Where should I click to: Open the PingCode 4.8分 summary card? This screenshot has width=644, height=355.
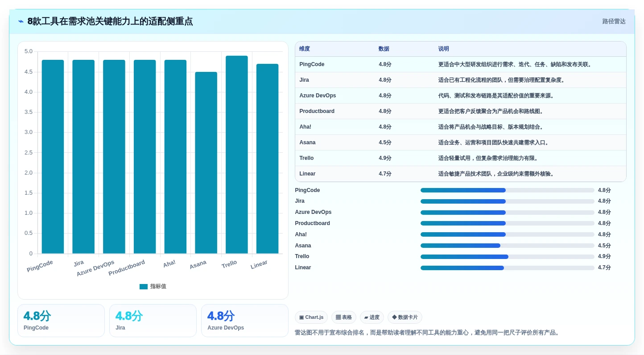click(x=61, y=321)
